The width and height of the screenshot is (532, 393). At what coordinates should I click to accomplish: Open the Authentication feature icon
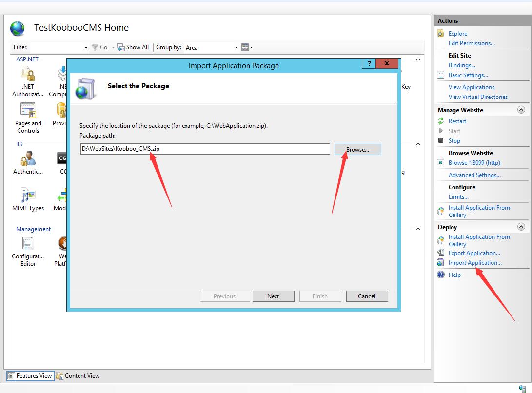[28, 159]
